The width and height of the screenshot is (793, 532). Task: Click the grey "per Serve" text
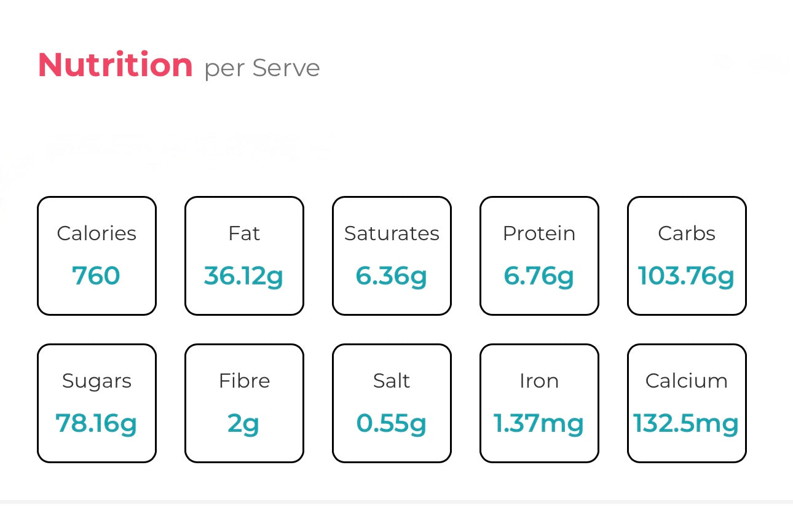click(262, 68)
